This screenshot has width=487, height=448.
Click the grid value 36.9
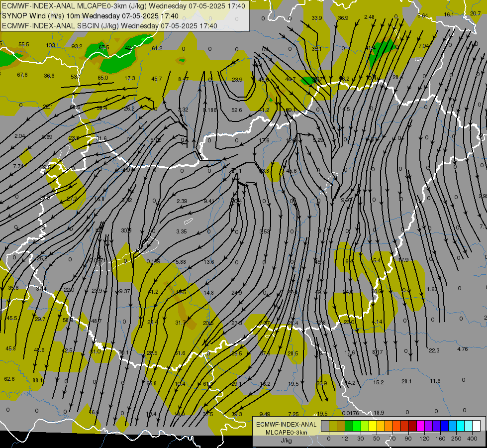coord(343,18)
